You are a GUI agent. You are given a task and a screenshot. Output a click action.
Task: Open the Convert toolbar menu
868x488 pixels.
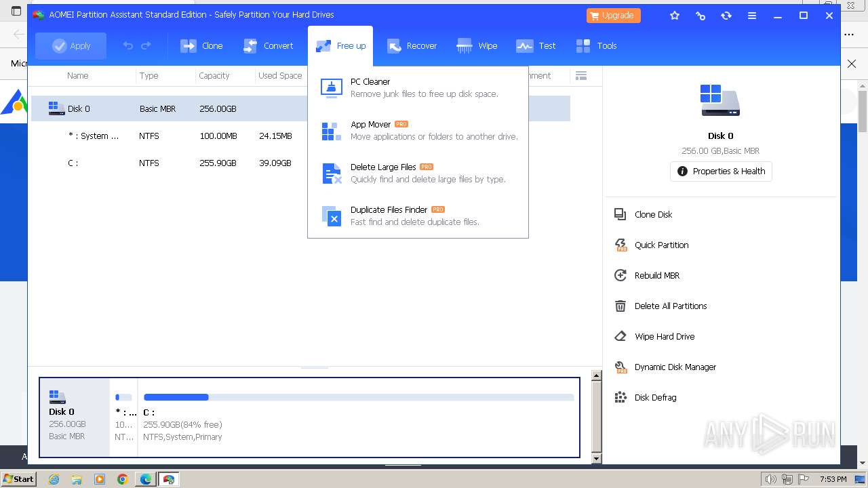click(x=269, y=46)
